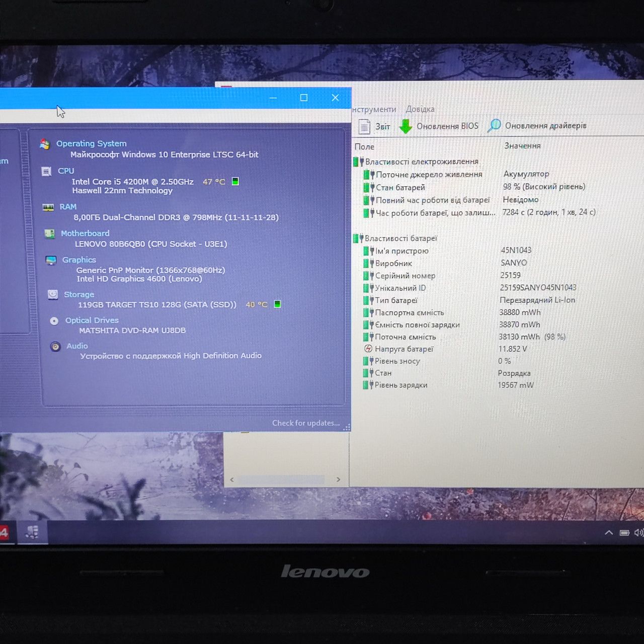This screenshot has width=644, height=644.
Task: Select the Тип батареї field
Action: (x=396, y=300)
